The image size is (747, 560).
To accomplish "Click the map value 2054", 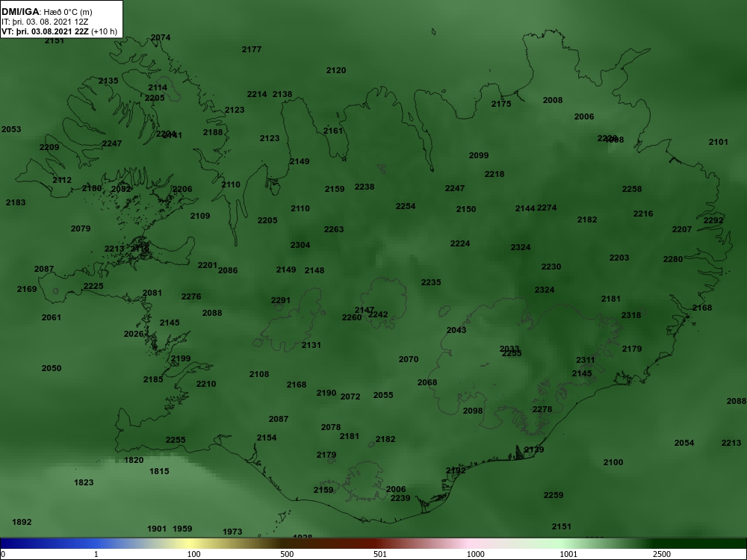I will (684, 444).
